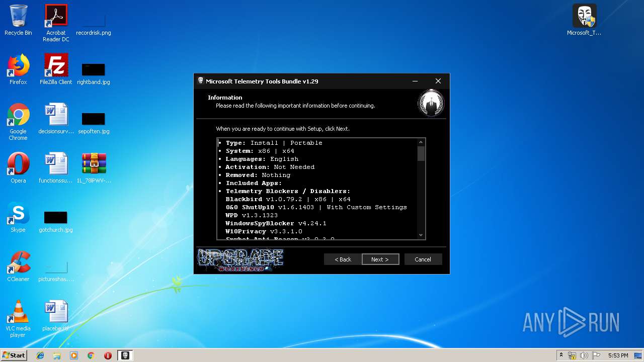Click the 'WPD v1.3.1323' line
The image size is (644, 362).
tap(252, 215)
